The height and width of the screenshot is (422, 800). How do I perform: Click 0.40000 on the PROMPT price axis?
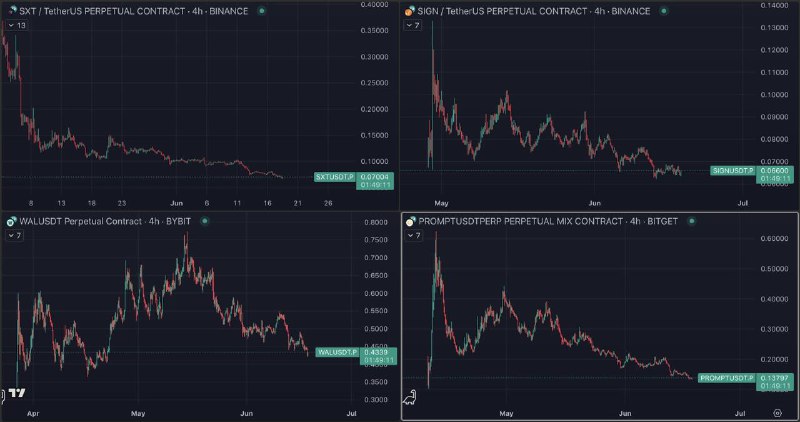tap(775, 299)
